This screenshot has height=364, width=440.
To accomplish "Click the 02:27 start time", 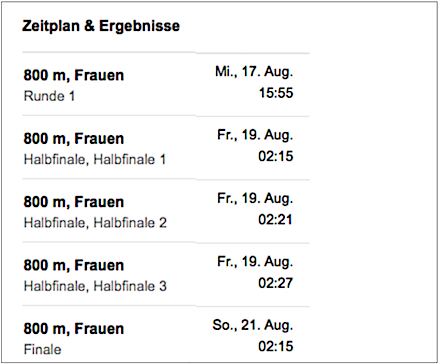I will click(x=276, y=283).
